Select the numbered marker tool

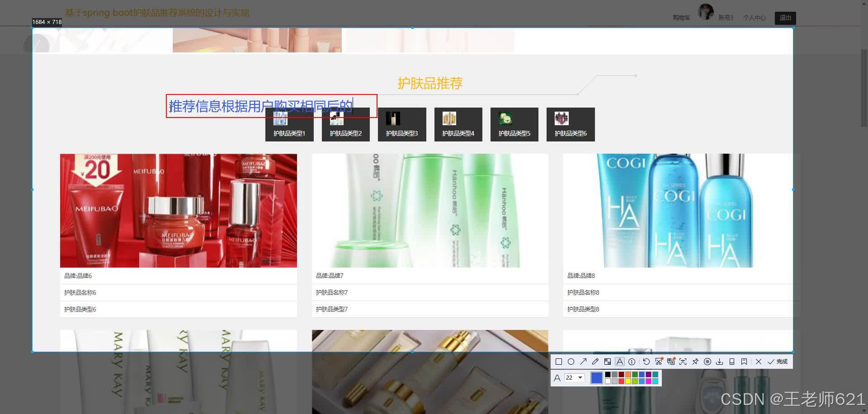tap(632, 362)
